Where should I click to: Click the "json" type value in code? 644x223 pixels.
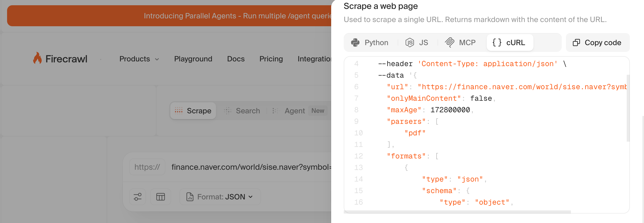pyautogui.click(x=470, y=179)
